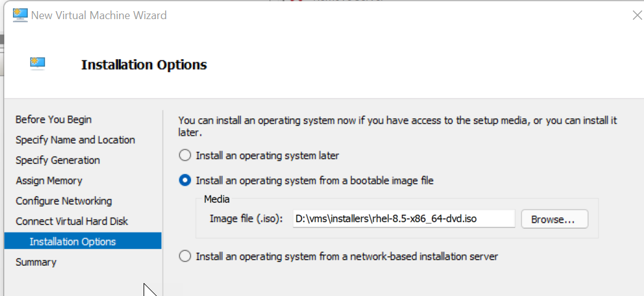Navigate to the Summary step
This screenshot has width=644, height=296.
(x=36, y=262)
